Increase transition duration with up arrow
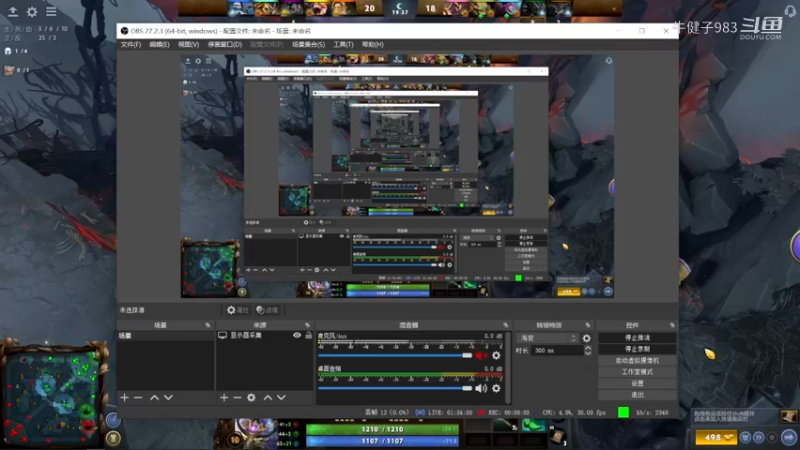This screenshot has width=800, height=450. pyautogui.click(x=588, y=348)
